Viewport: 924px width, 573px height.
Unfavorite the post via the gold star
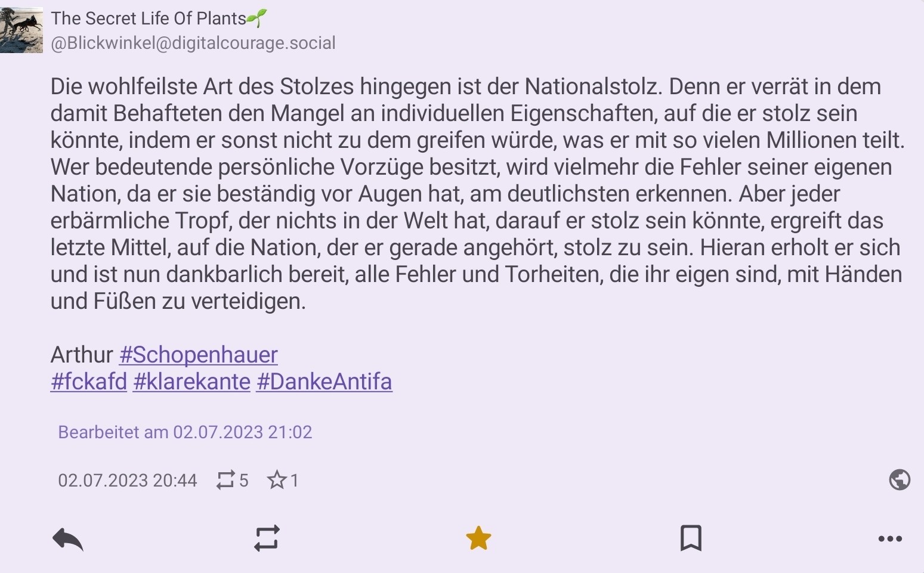coord(478,538)
